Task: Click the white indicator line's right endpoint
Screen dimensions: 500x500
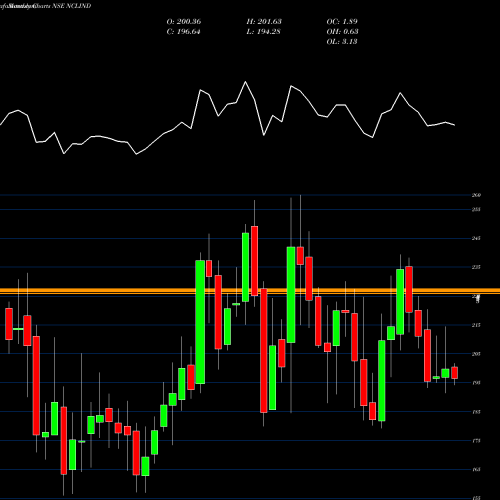Action: coord(454,125)
